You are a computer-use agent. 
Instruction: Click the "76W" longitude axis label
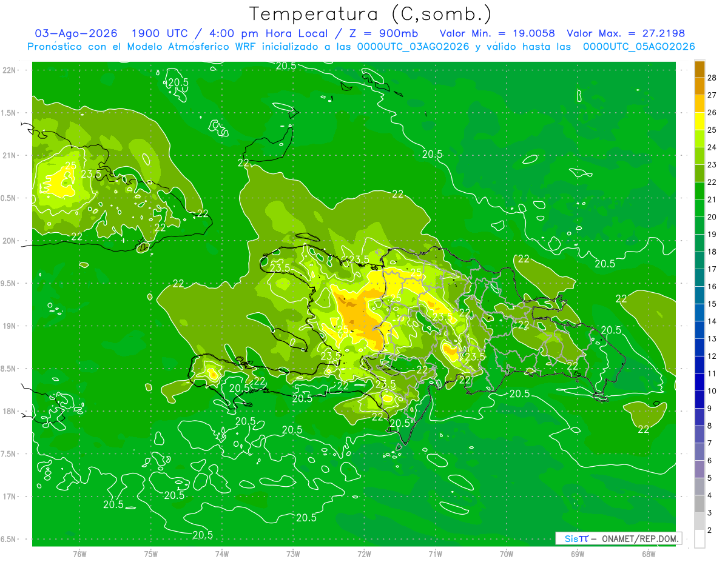coord(79,554)
